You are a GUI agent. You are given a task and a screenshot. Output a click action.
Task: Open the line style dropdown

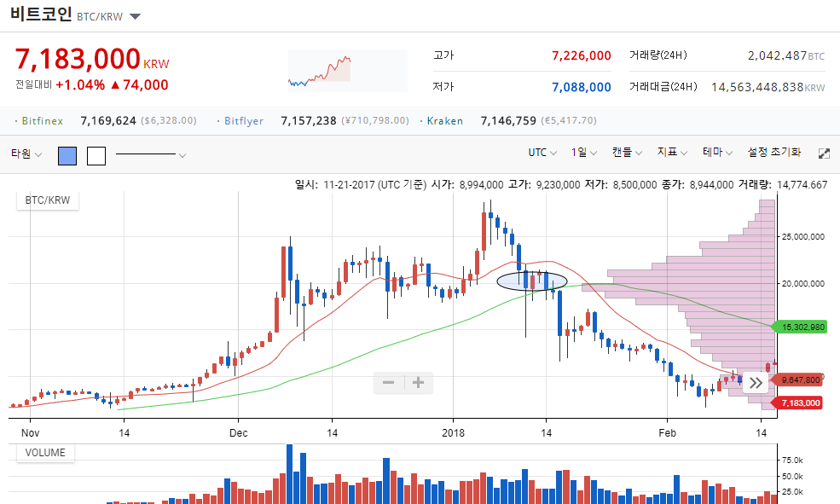[x=151, y=155]
